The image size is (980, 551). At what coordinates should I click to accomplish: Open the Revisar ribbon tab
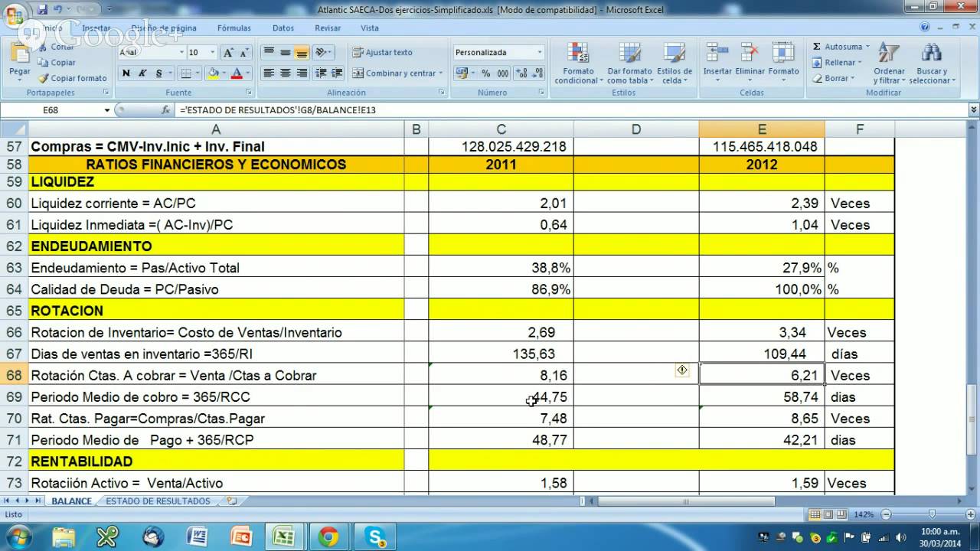328,28
